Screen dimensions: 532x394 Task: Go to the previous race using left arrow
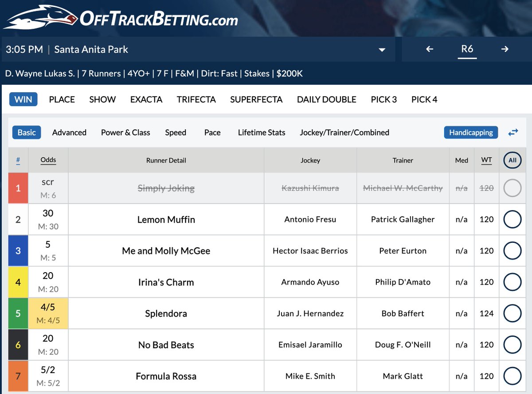coord(428,50)
